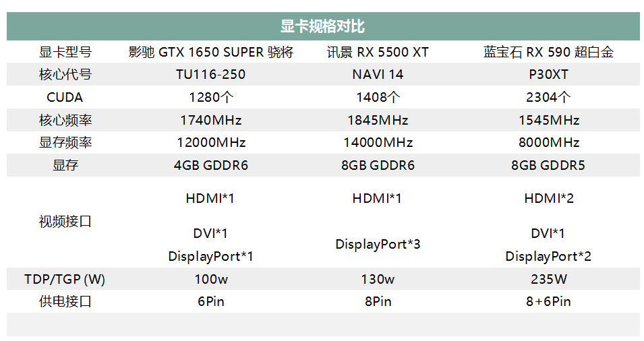Click the 4GB GDDR6 cell

point(210,165)
